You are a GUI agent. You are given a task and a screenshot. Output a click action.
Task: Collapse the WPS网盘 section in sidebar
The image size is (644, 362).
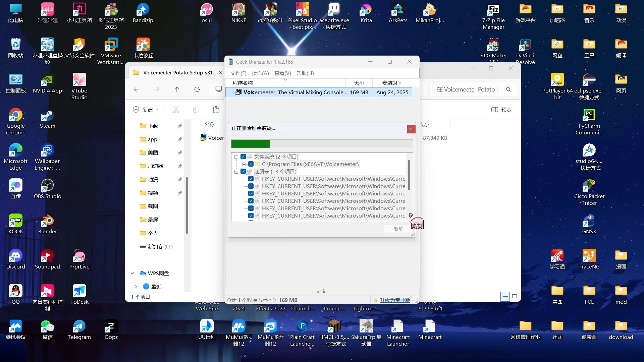point(132,273)
